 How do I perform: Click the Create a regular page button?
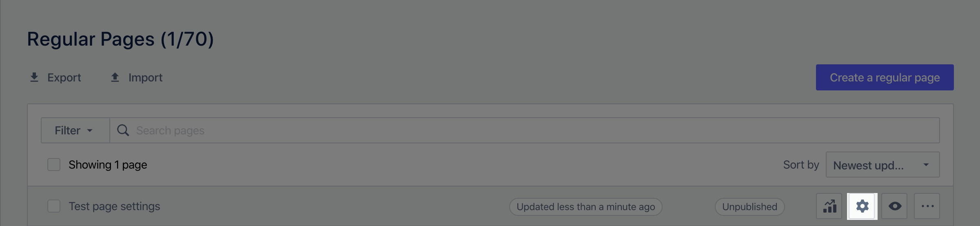pos(885,77)
